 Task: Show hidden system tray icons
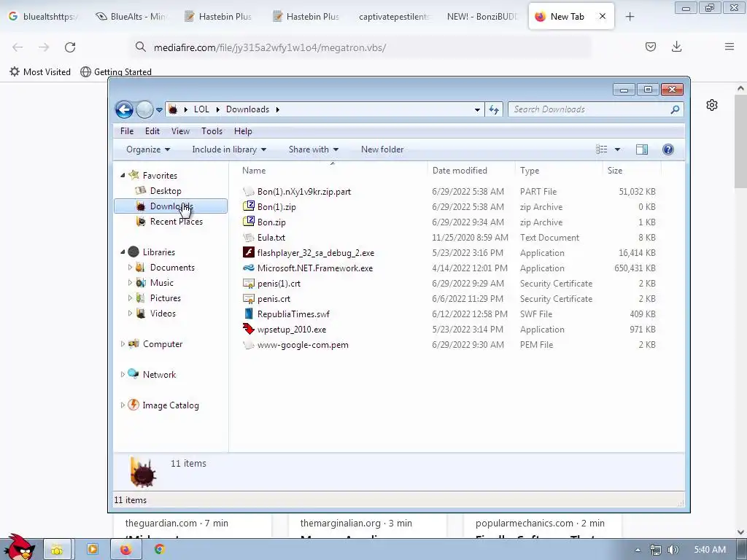(638, 550)
